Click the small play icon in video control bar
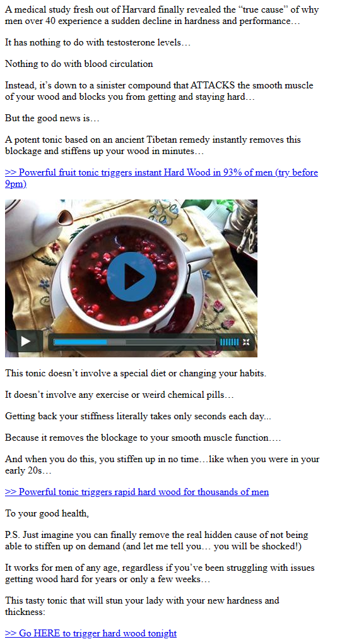Screen dimensions: 354x644 [x=25, y=342]
